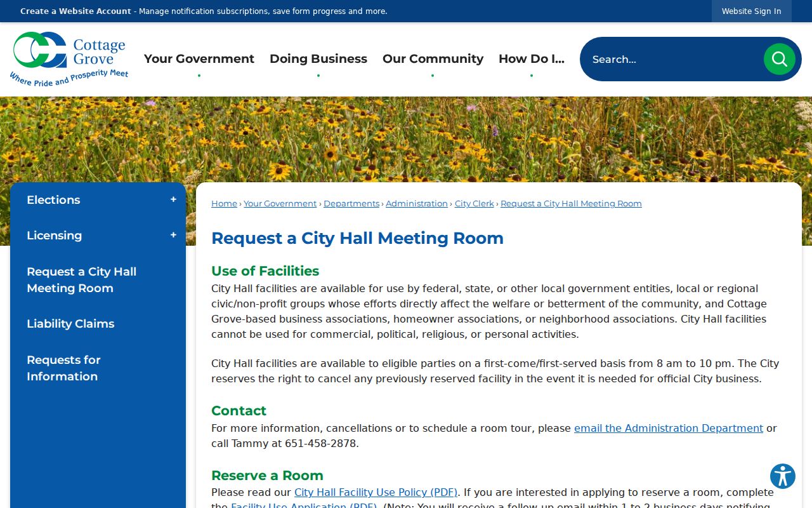This screenshot has width=812, height=508.
Task: Select the Elections sidebar link
Action: coord(53,200)
